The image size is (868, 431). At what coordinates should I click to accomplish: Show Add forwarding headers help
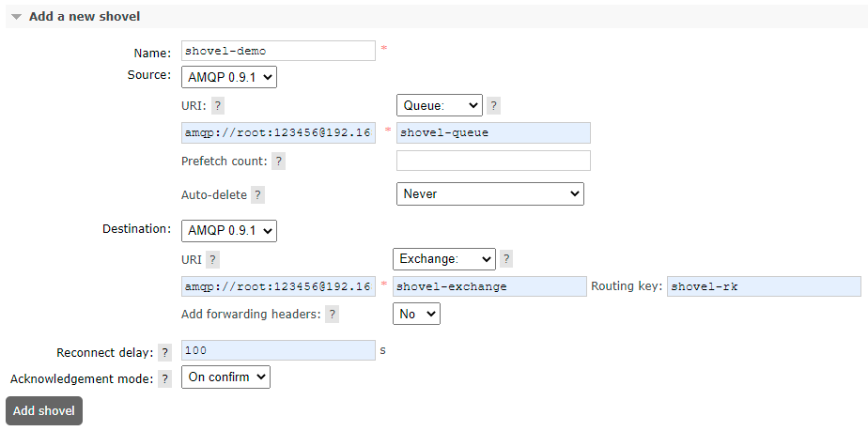332,315
